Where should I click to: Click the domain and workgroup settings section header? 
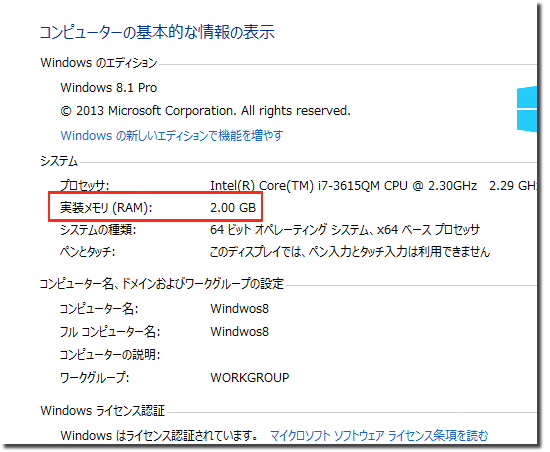pos(161,283)
